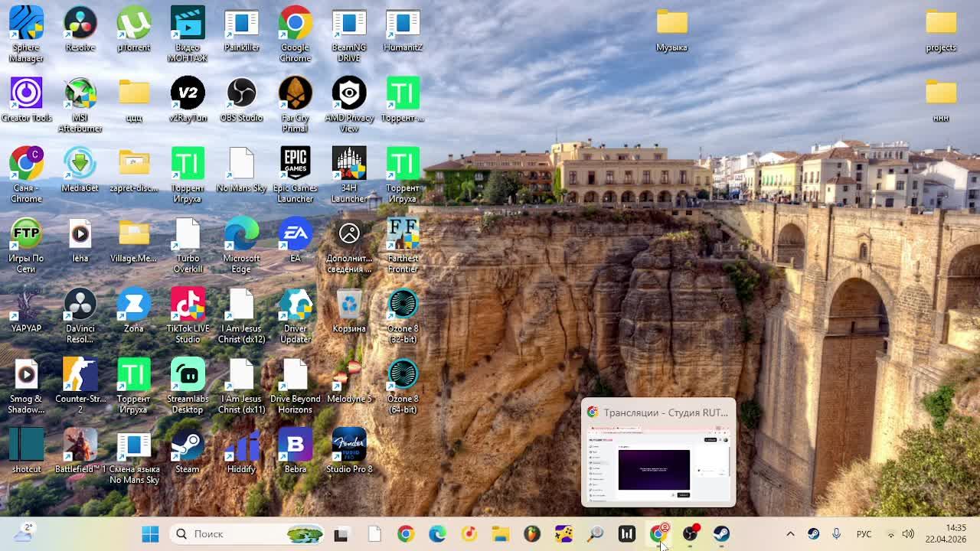980x551 pixels.
Task: Expand the hidden system tray icons chevron
Action: click(791, 534)
